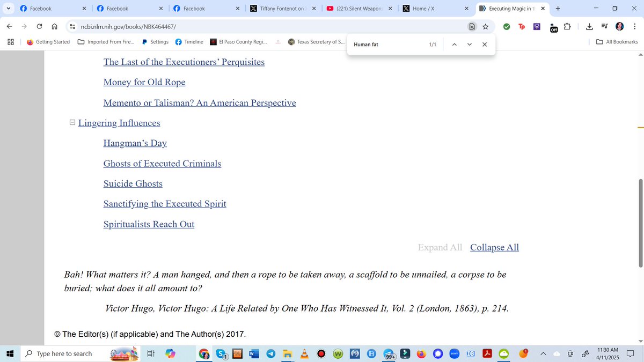Open Google Lens search in the address bar

[472, 26]
